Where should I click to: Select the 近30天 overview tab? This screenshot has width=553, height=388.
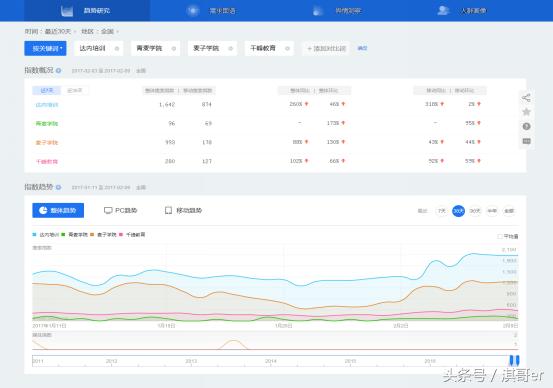pos(75,90)
